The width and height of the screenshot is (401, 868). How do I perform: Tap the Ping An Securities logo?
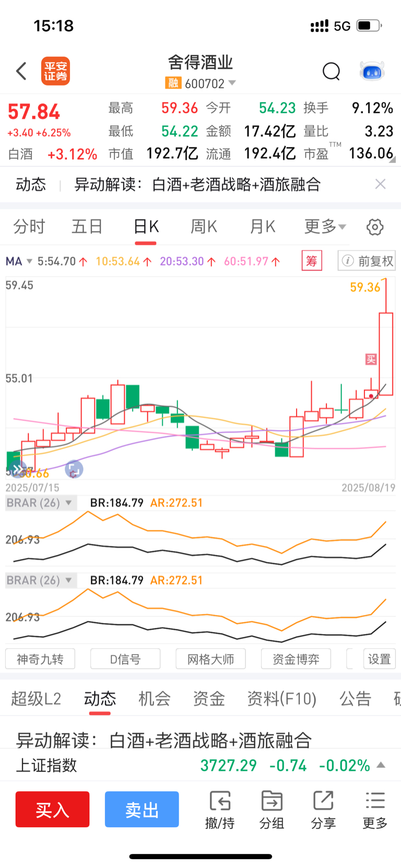pyautogui.click(x=55, y=71)
